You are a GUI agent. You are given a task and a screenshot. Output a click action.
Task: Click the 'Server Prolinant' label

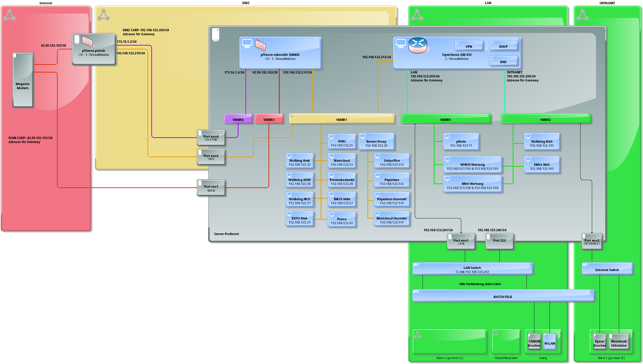226,234
